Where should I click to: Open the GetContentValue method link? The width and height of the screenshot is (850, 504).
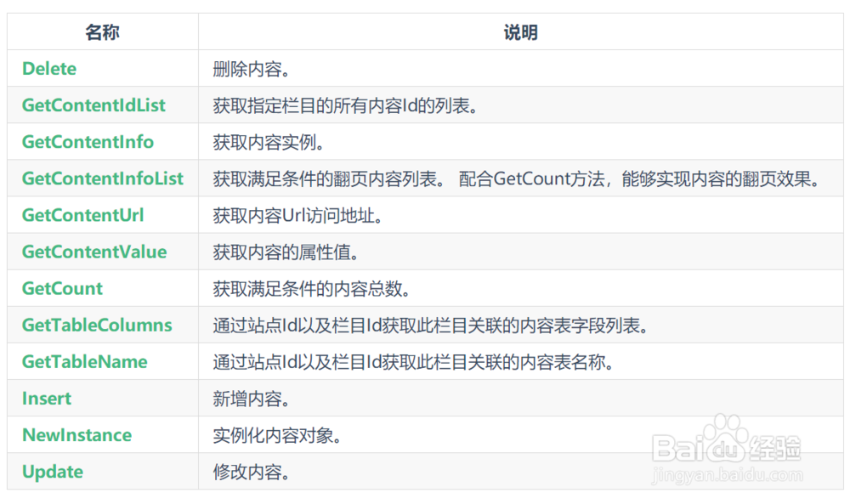pyautogui.click(x=94, y=252)
